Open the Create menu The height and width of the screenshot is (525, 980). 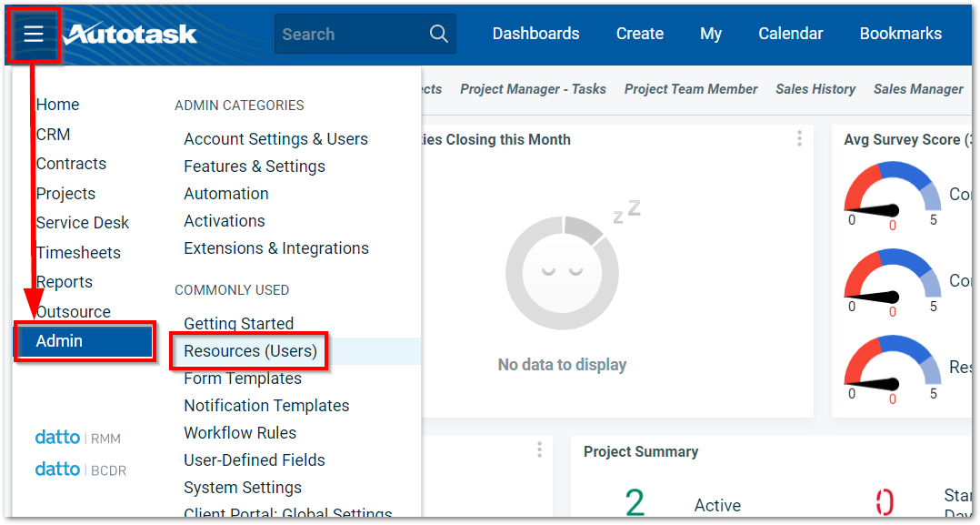639,34
